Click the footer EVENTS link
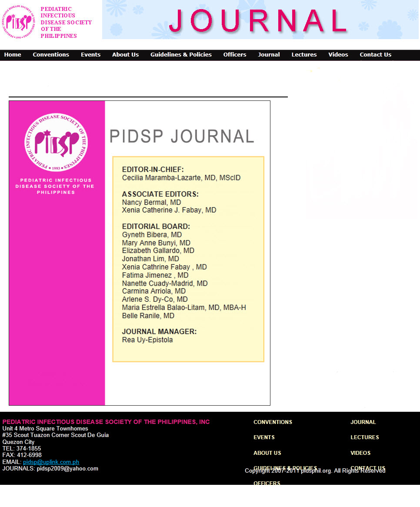 click(264, 437)
